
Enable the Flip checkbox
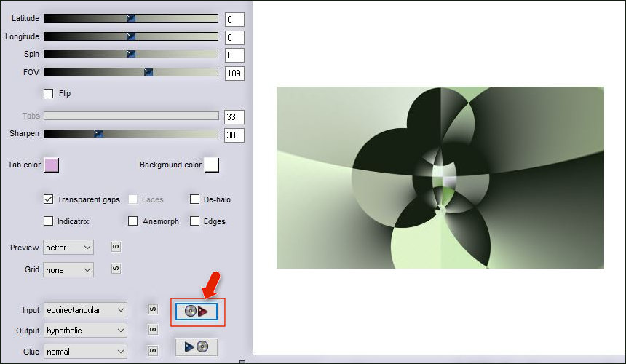tap(48, 93)
